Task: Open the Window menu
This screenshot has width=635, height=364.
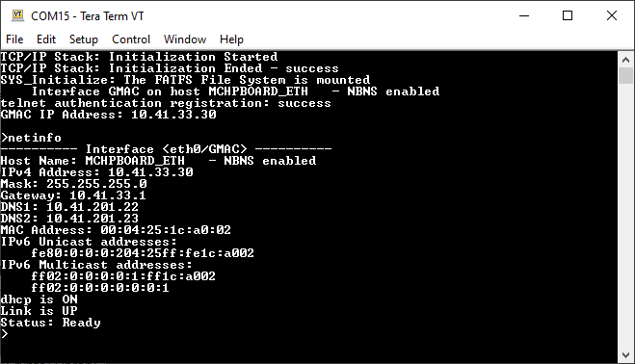Action: [x=185, y=39]
